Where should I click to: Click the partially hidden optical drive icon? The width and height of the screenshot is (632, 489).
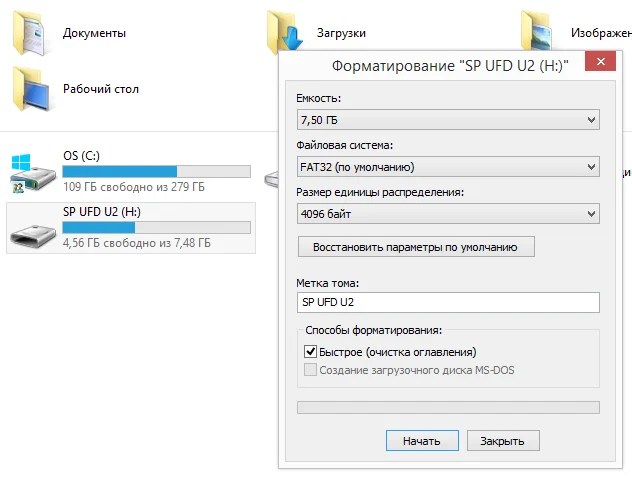pyautogui.click(x=271, y=179)
